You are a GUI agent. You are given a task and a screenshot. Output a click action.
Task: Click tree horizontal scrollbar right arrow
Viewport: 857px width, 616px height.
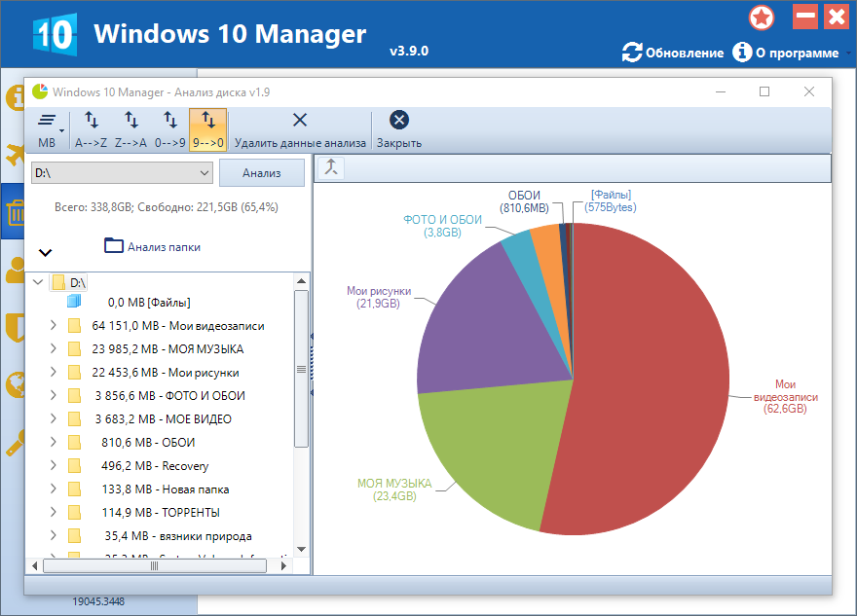[x=283, y=566]
